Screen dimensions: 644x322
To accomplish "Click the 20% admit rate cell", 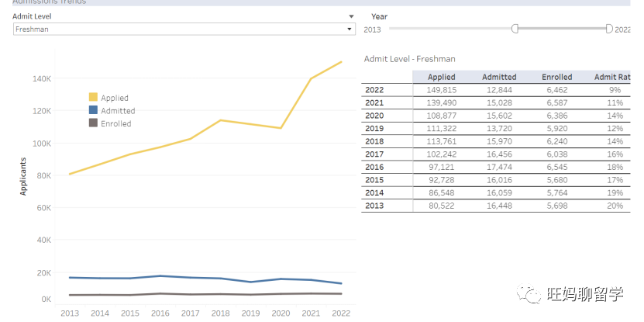I will 615,206.
